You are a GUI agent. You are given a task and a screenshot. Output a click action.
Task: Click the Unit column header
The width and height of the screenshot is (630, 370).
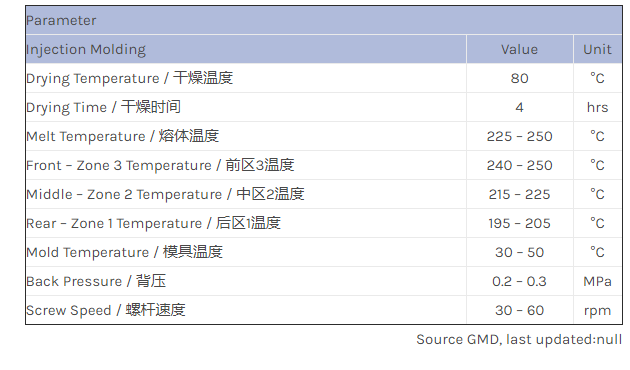(x=597, y=49)
